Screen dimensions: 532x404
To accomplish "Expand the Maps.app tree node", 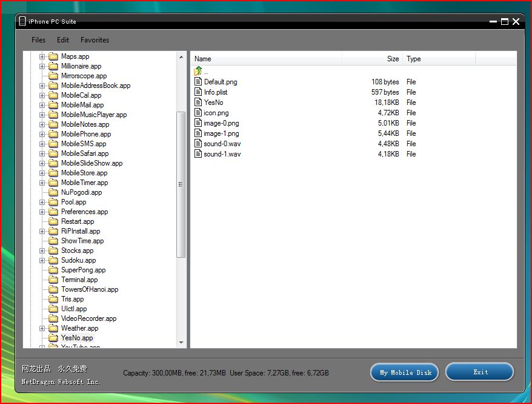I will [42, 57].
